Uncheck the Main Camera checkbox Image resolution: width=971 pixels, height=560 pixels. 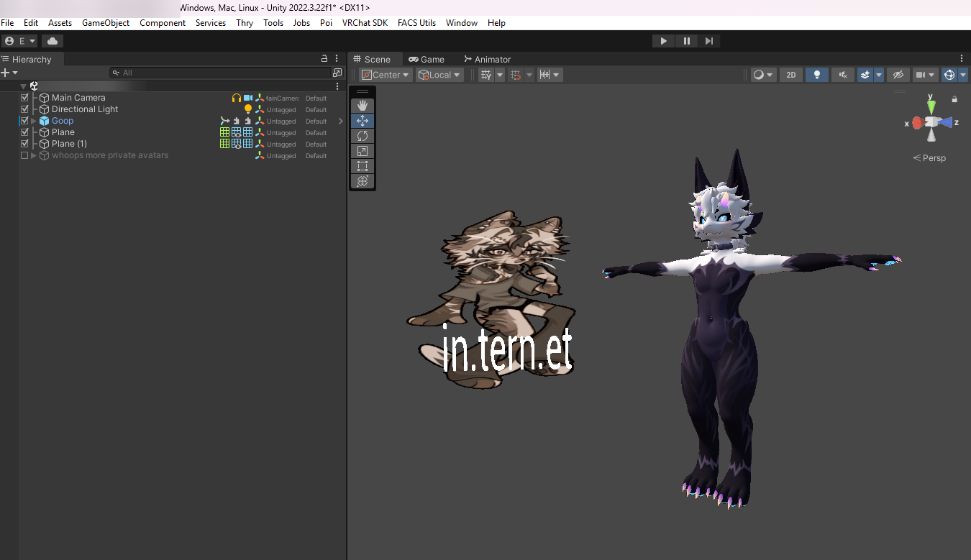coord(24,98)
